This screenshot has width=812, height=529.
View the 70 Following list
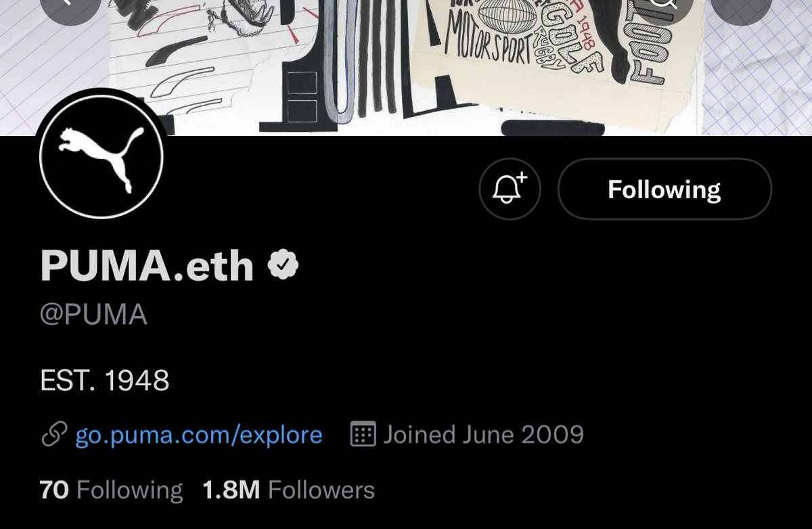point(112,490)
